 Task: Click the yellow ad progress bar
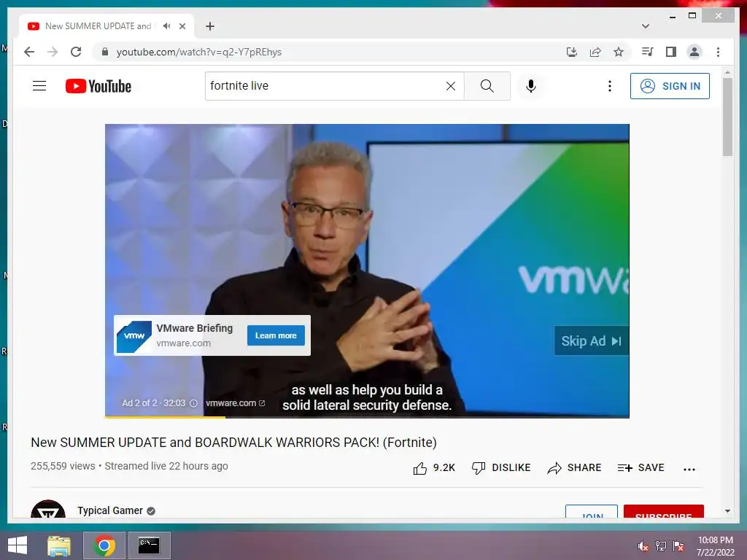pos(165,417)
